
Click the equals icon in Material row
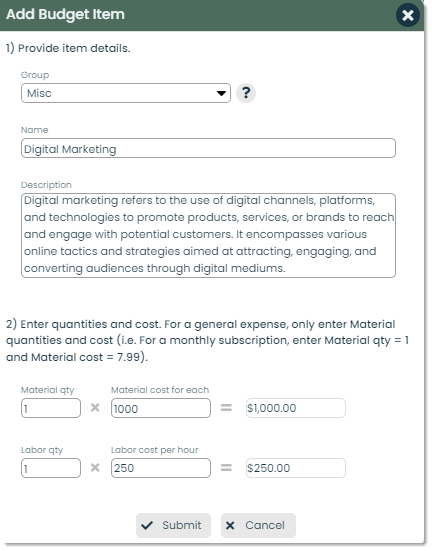tap(226, 408)
